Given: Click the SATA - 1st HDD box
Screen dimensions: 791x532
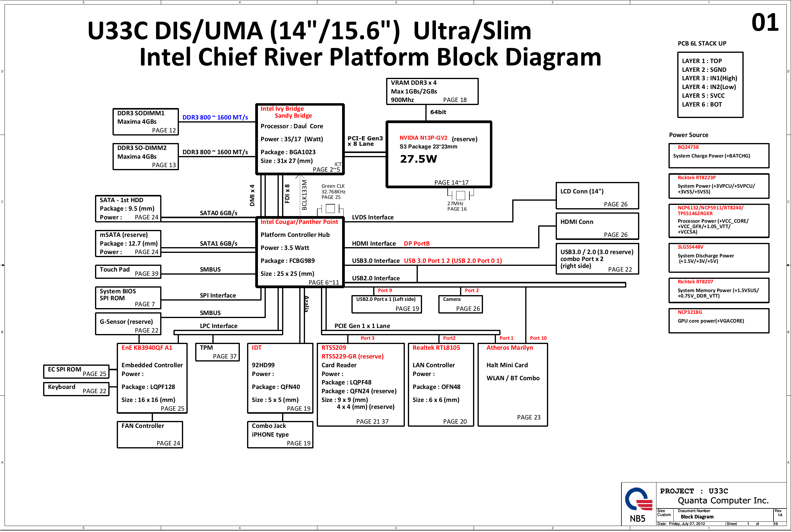Looking at the screenshot, I should click(128, 209).
